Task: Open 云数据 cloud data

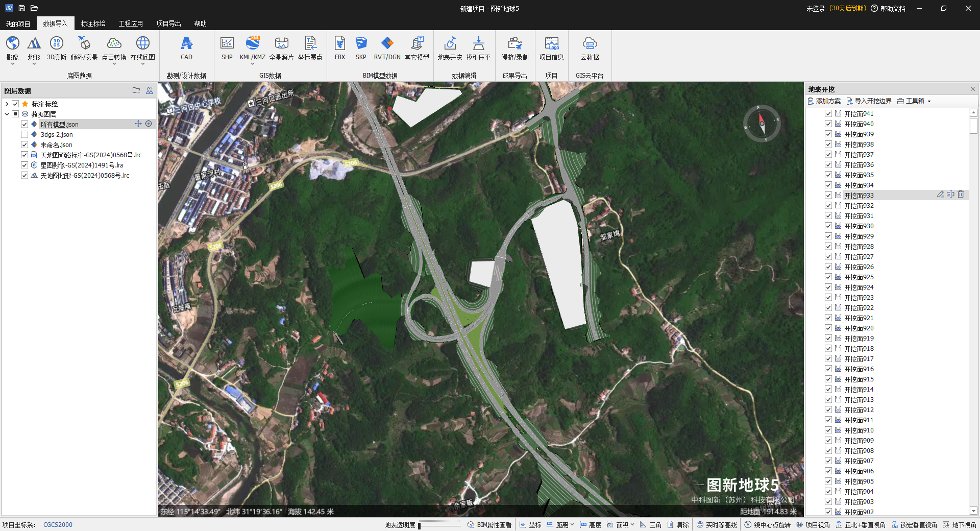Action: coord(590,49)
